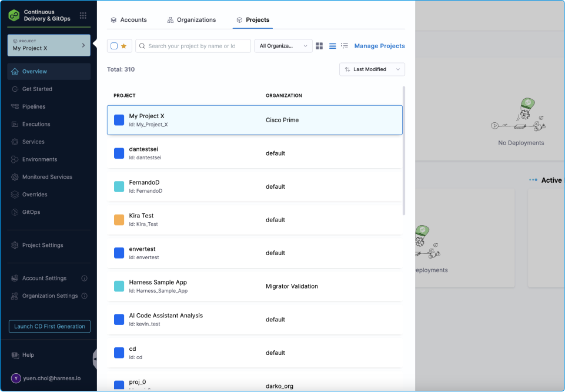The width and height of the screenshot is (565, 392).
Task: Click the user avatar Y icon
Action: [16, 378]
